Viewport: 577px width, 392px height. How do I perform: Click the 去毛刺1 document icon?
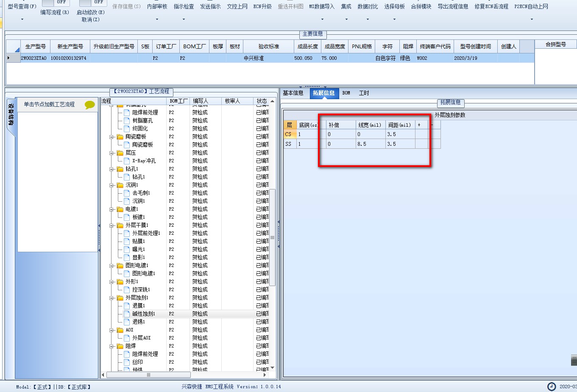pos(127,193)
